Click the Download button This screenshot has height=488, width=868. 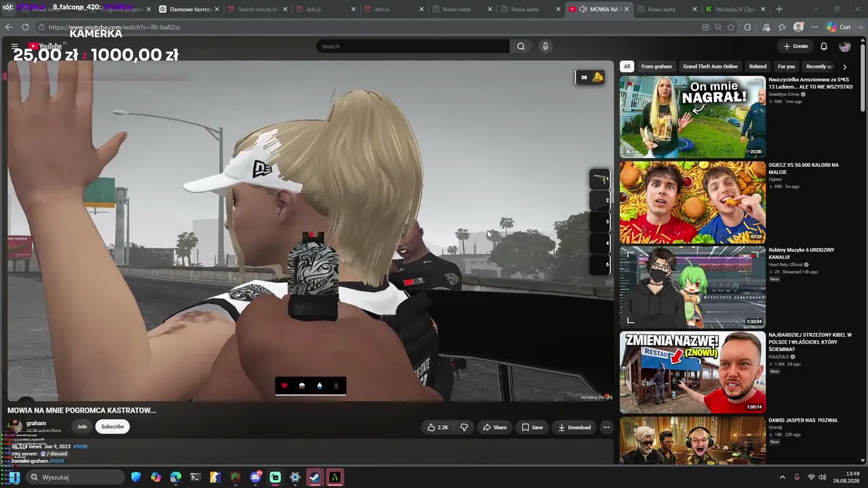pyautogui.click(x=574, y=427)
